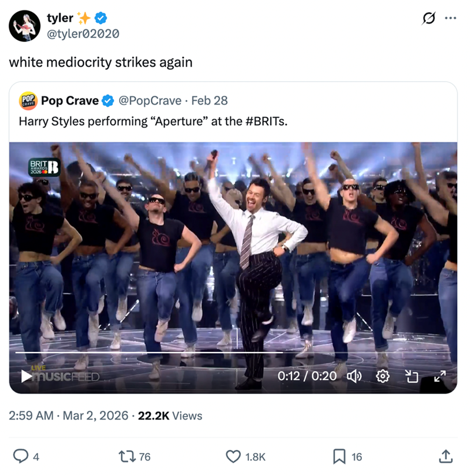Visit the @PopCrave profile
470x476 pixels.
[x=150, y=100]
